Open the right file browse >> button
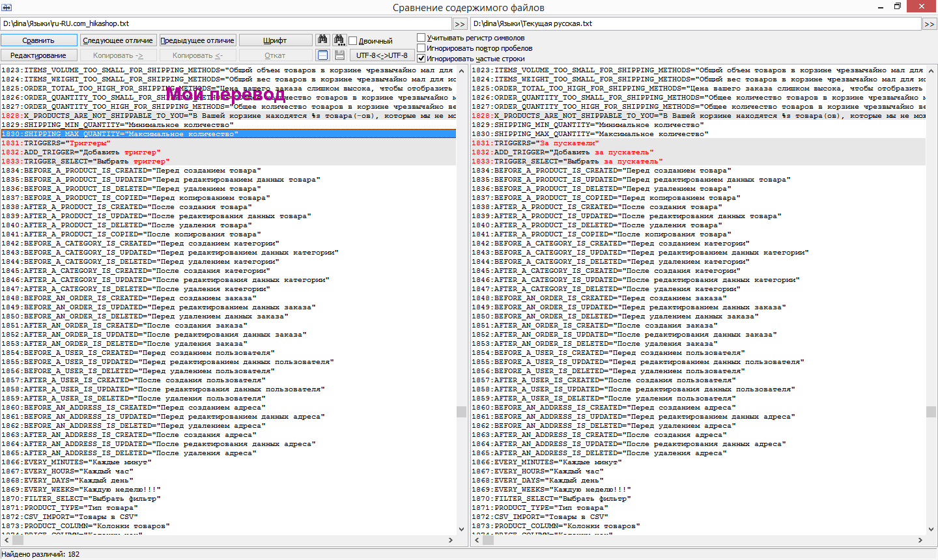Screen dimensions: 938x560 930,24
